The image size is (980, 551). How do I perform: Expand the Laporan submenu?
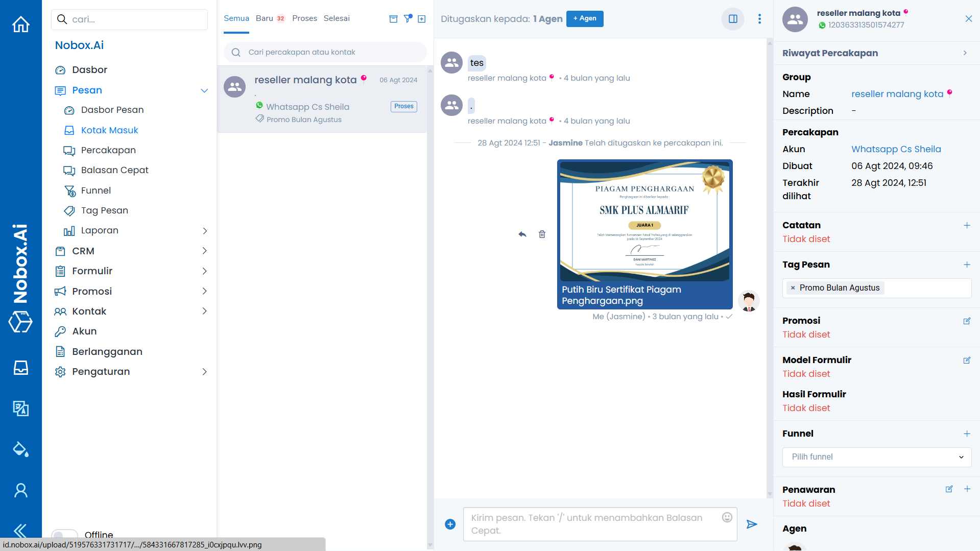204,231
